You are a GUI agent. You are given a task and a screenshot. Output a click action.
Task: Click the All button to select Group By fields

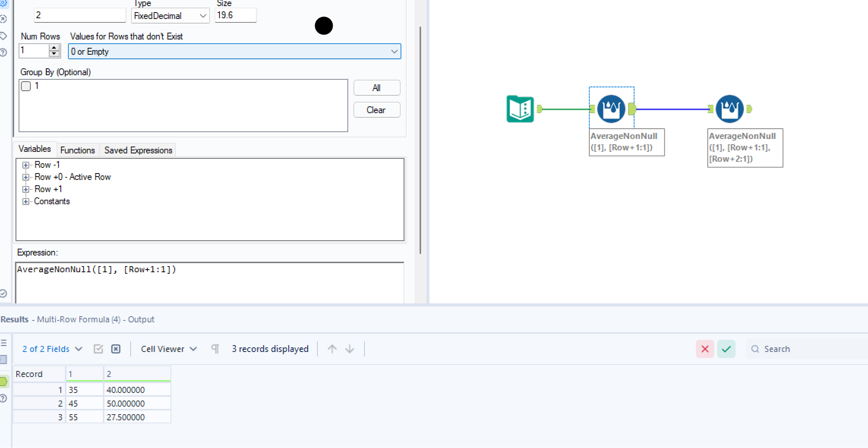click(376, 88)
